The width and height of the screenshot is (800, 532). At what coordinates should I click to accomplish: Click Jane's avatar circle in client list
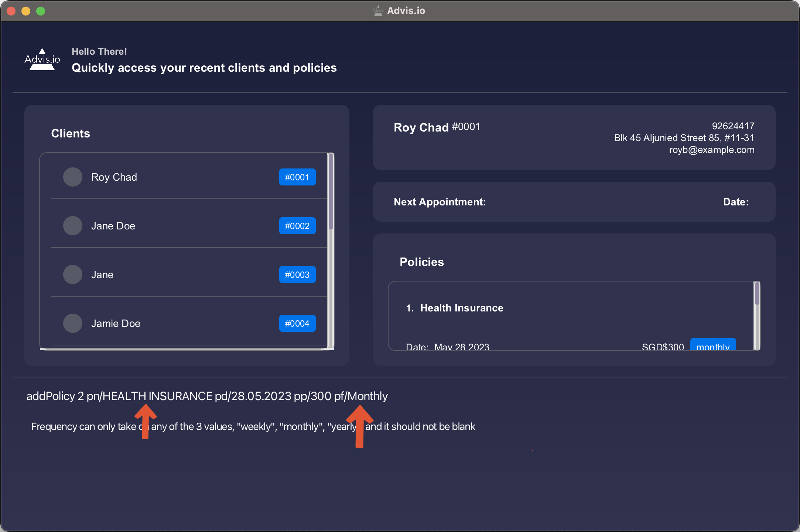coord(73,274)
